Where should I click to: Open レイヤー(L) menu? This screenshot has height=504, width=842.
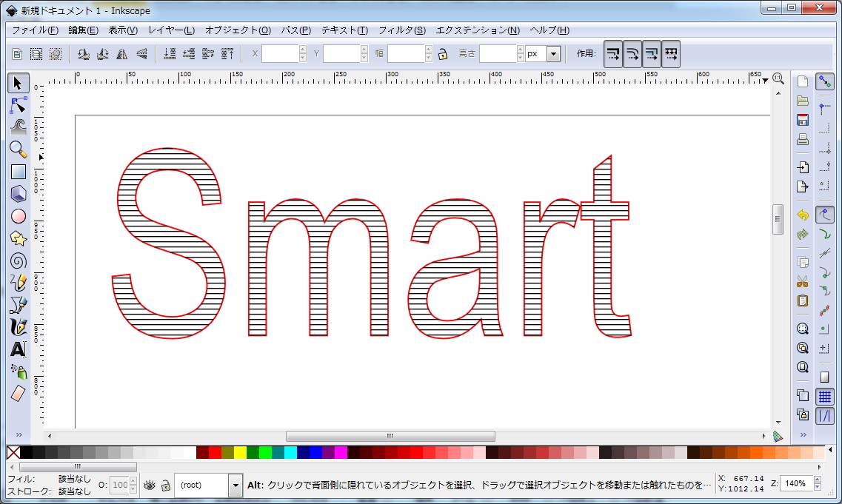171,30
